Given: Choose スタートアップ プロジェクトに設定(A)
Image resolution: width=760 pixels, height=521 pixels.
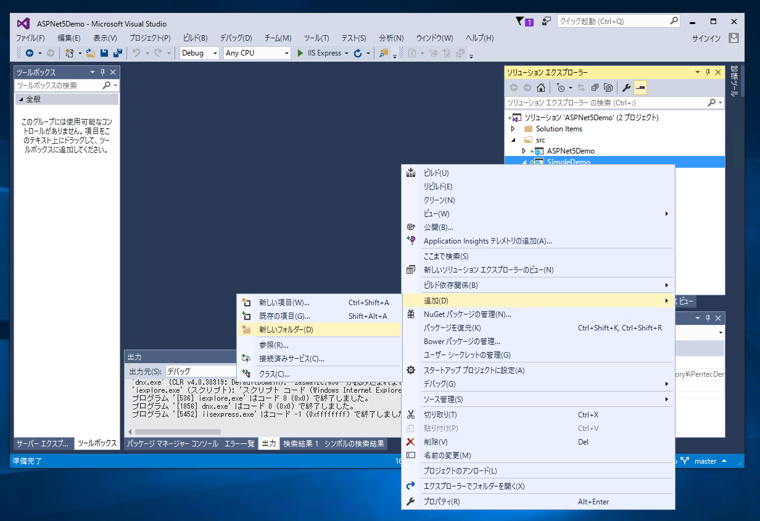Looking at the screenshot, I should tap(538, 370).
